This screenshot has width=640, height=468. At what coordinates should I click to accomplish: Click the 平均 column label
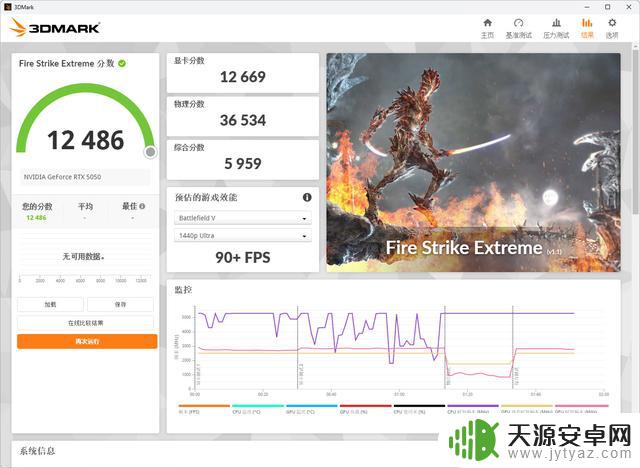click(85, 206)
